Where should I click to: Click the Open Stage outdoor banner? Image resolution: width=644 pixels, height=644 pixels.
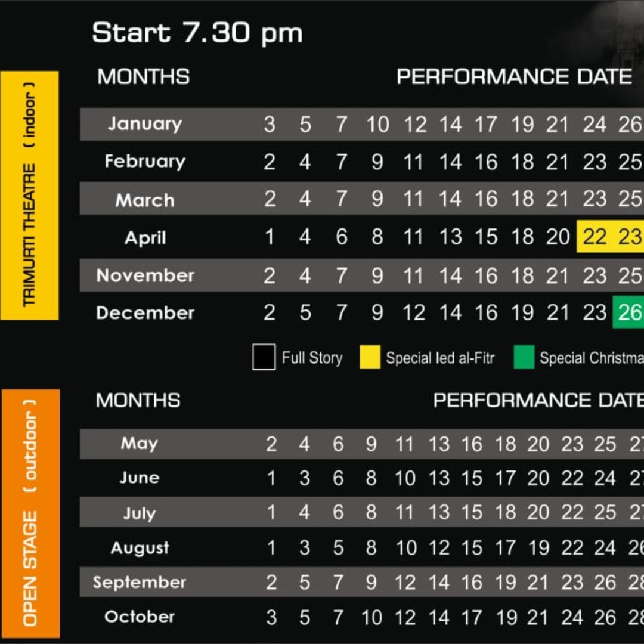click(31, 513)
